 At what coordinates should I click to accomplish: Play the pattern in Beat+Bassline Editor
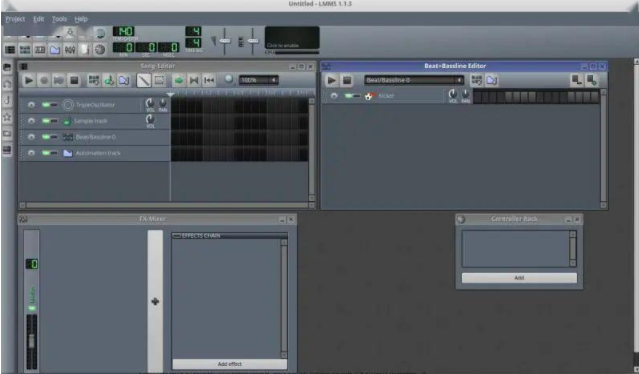click(x=332, y=80)
